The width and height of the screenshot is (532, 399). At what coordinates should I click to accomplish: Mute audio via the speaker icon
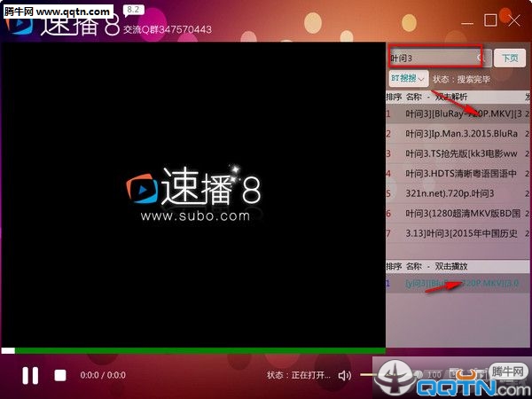point(345,375)
